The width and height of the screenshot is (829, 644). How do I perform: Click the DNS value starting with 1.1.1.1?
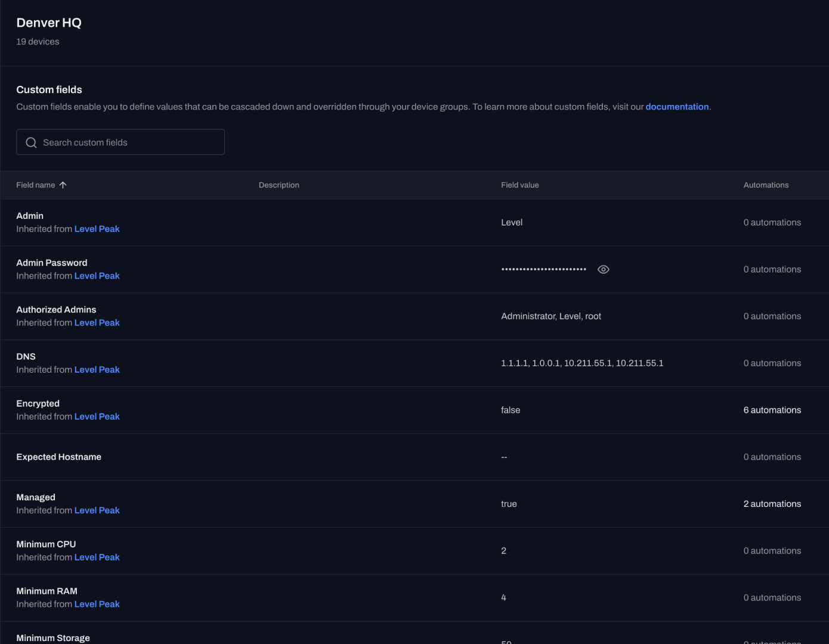coord(582,363)
